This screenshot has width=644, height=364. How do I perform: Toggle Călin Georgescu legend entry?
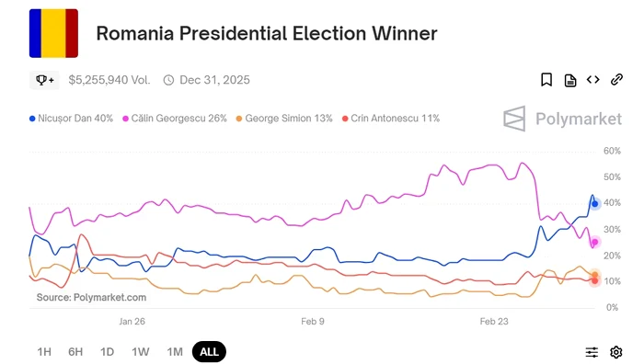point(175,119)
